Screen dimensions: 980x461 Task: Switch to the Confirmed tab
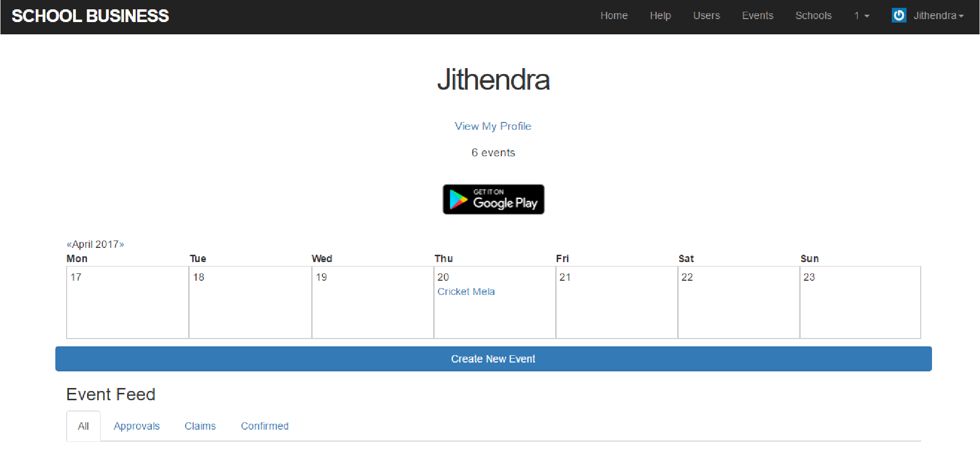click(x=265, y=426)
